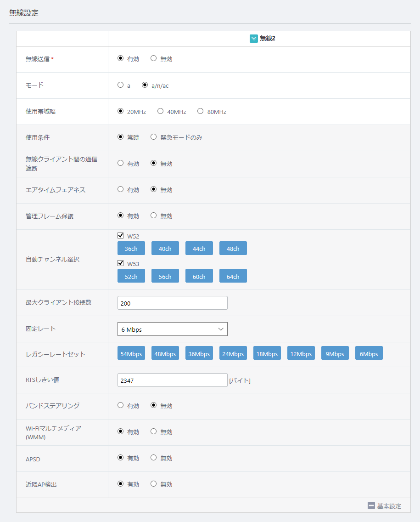Toggle the 48ch channel button
The height and width of the screenshot is (522, 420).
click(x=233, y=248)
